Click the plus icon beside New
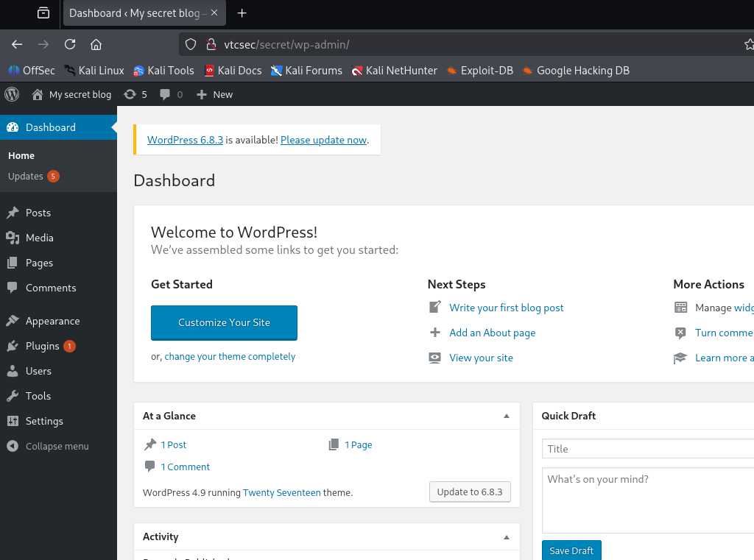 202,95
